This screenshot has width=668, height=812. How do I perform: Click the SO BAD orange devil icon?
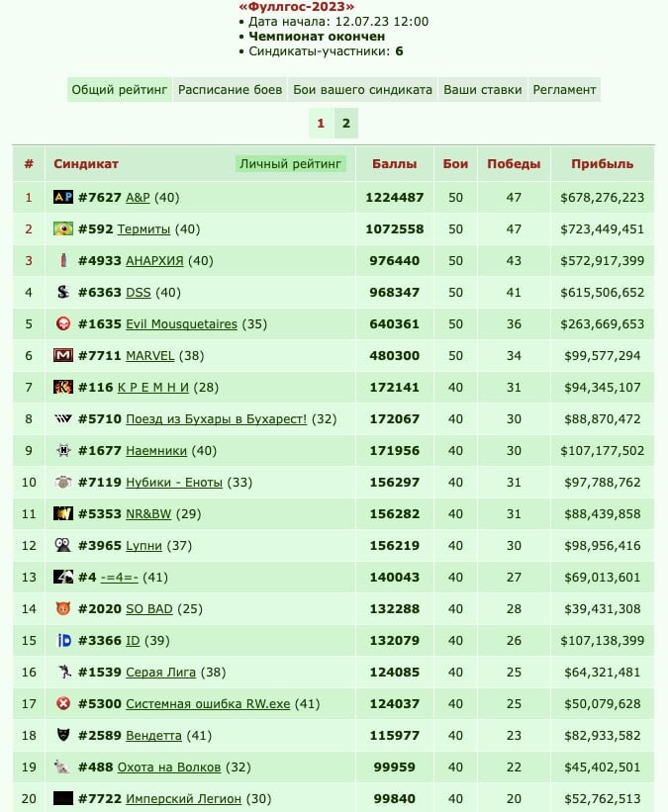tap(63, 608)
